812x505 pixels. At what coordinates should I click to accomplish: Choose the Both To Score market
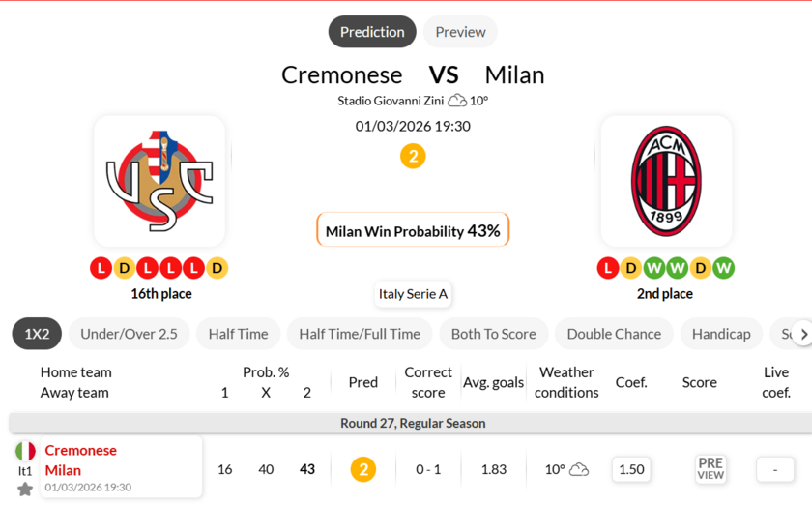pos(493,334)
